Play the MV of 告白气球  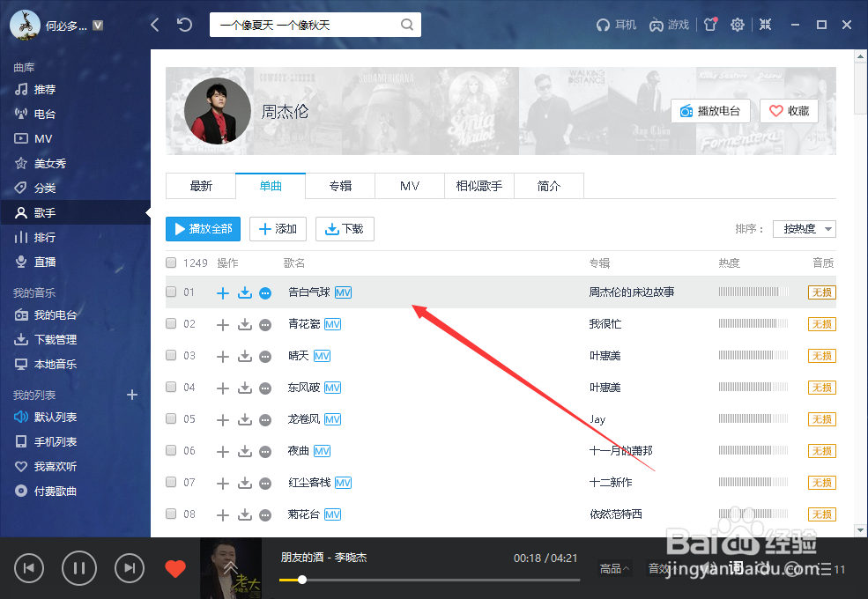[x=343, y=292]
